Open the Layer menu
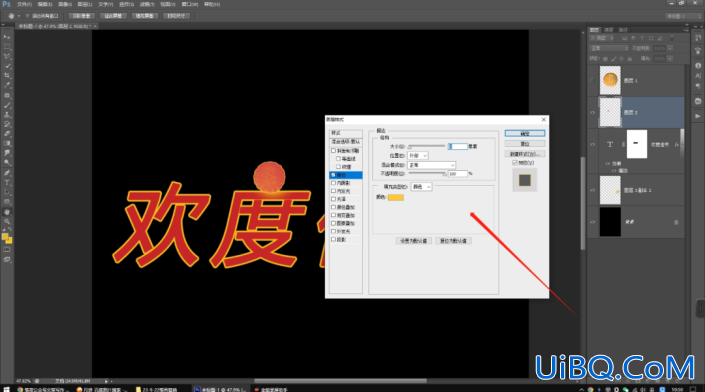 85,4
